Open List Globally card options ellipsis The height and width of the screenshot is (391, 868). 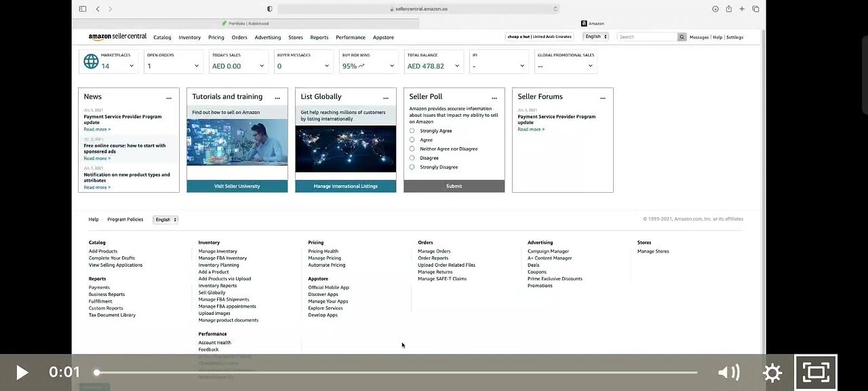click(386, 98)
